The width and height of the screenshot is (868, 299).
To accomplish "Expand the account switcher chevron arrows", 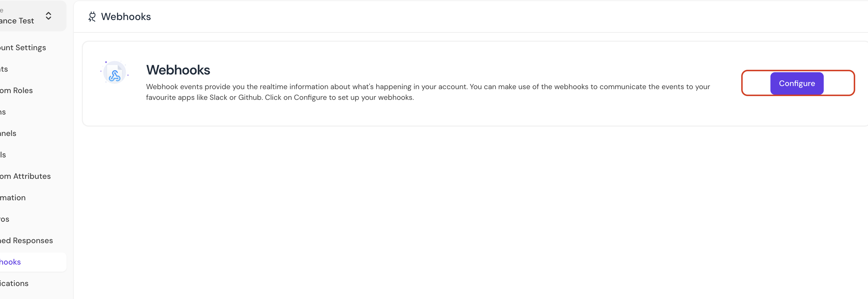I will point(49,16).
